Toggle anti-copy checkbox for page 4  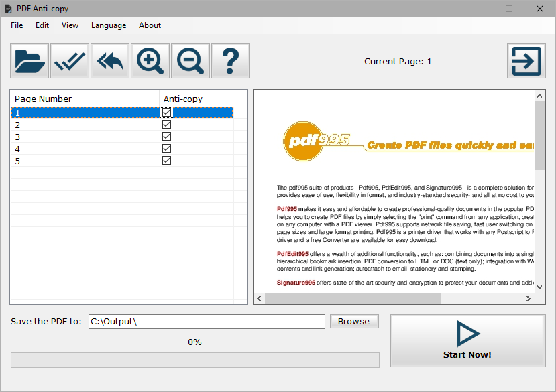pyautogui.click(x=166, y=149)
